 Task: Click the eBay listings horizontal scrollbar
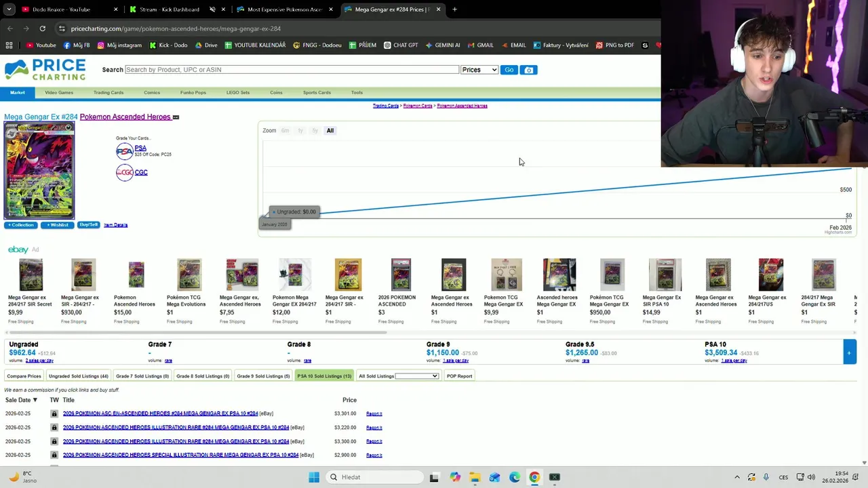pyautogui.click(x=197, y=333)
